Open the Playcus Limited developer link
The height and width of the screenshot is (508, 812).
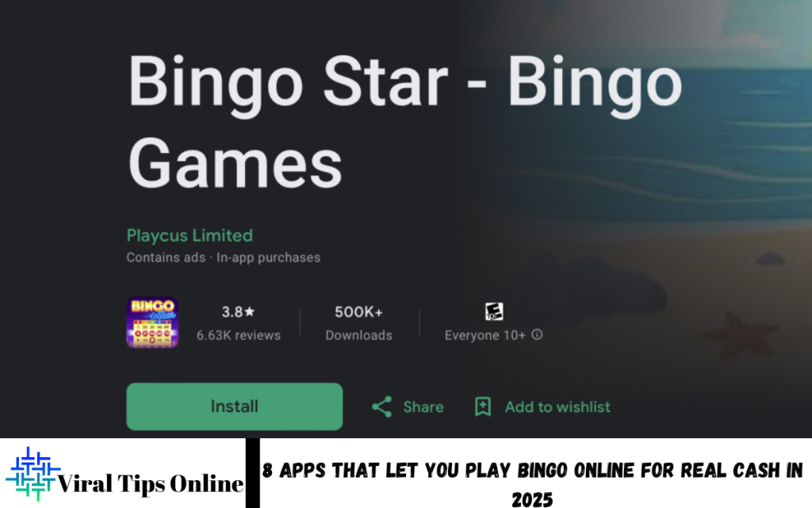pyautogui.click(x=190, y=235)
